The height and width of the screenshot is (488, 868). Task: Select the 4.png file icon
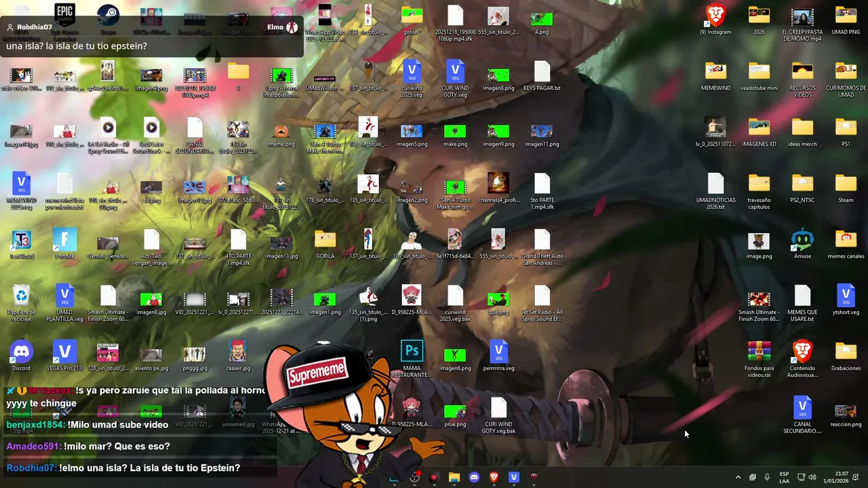click(x=542, y=20)
